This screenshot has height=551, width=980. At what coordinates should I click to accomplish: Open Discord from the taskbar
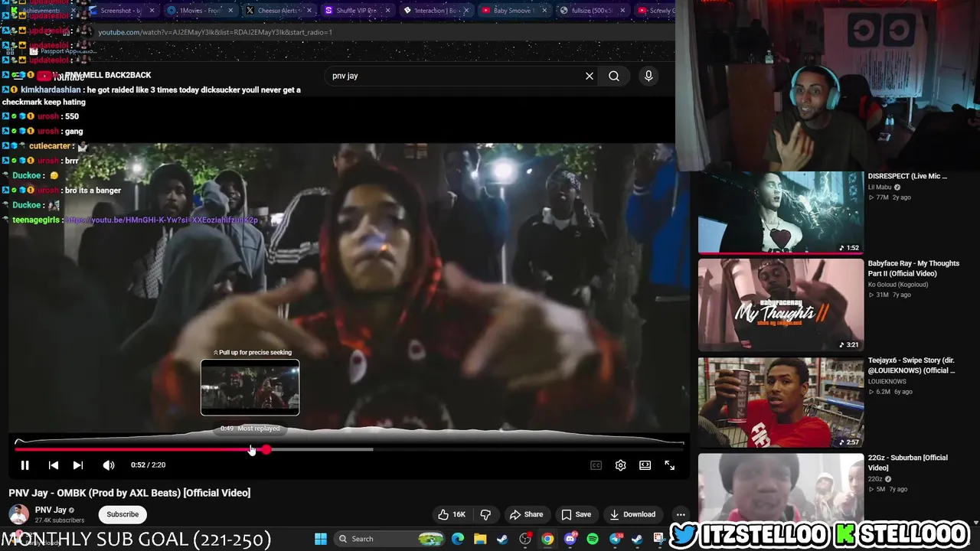click(x=570, y=539)
